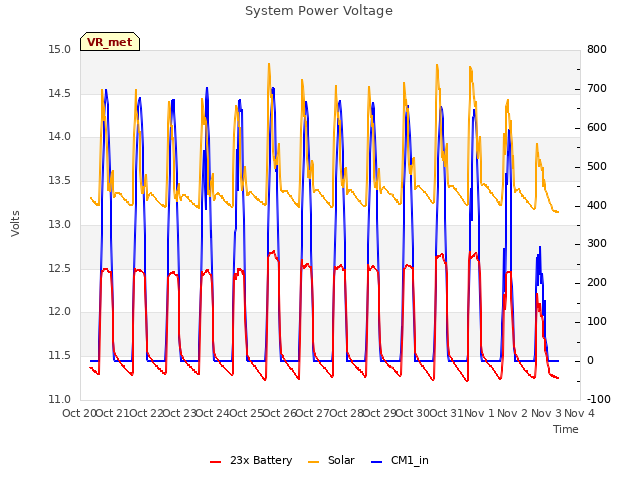Click the Volts y-axis label
640x480 pixels.
pos(16,223)
